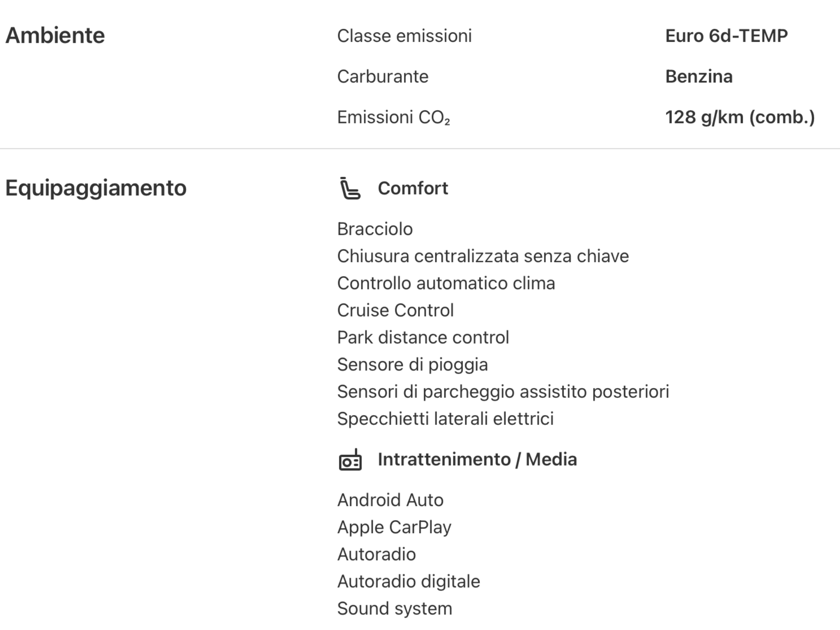Click the Benzina fuel value

point(698,77)
